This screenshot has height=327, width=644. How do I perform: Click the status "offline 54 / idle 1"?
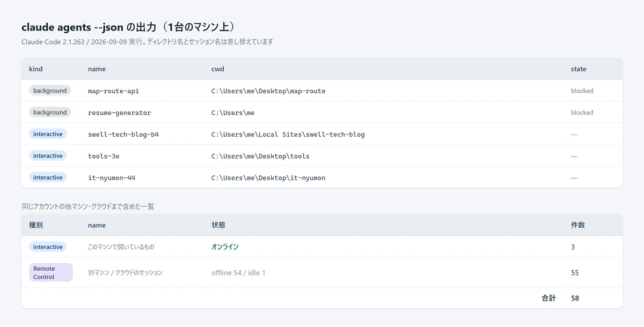[238, 273]
